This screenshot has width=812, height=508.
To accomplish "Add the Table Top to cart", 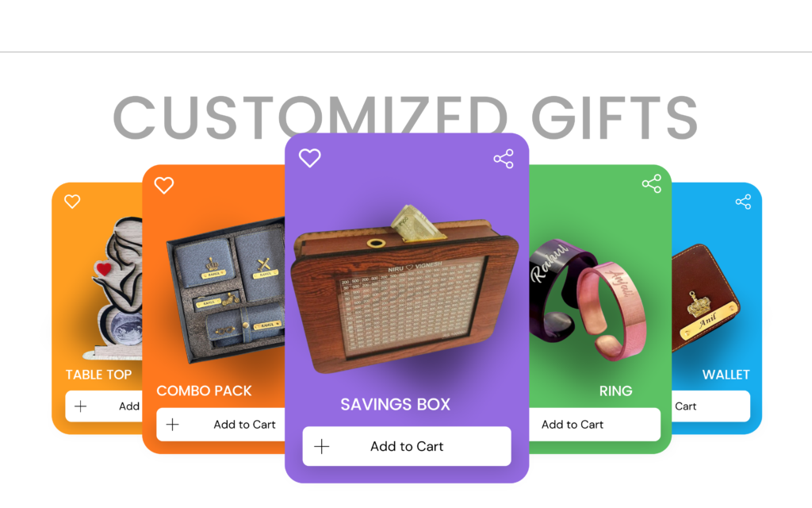I will tap(104, 406).
